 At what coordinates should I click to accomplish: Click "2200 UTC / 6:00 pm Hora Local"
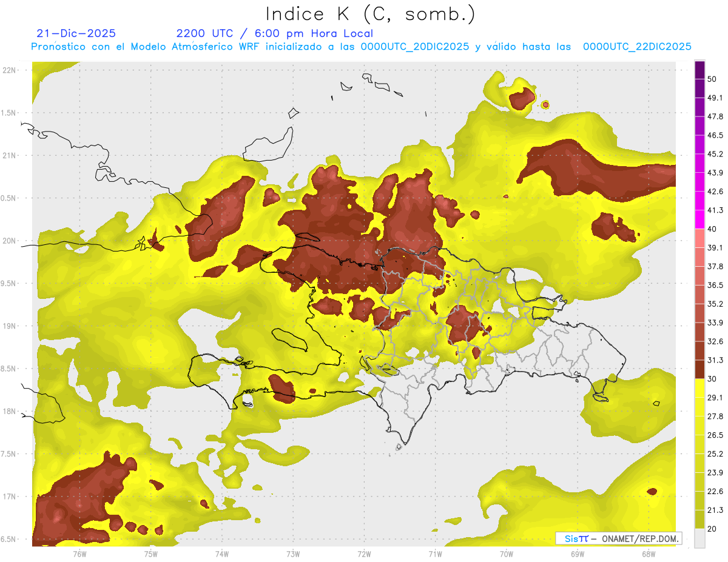click(x=275, y=33)
